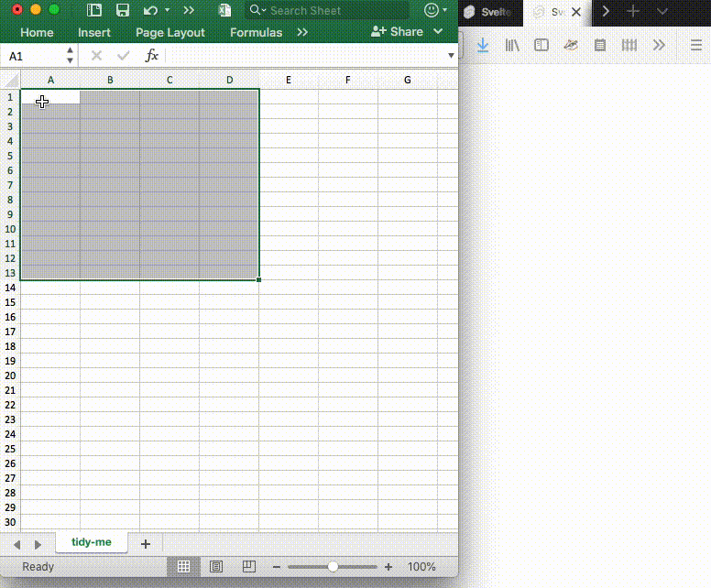Open the smiley feedback icon
The image size is (711, 588).
[432, 10]
